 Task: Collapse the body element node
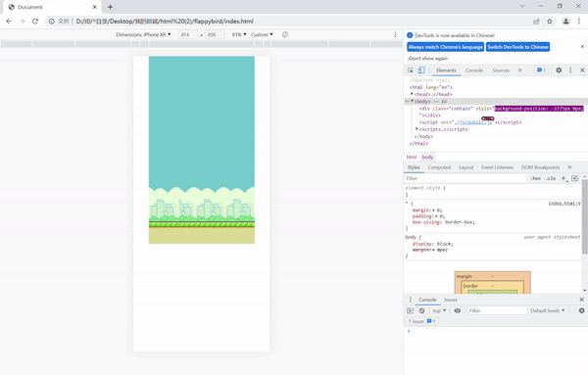(x=413, y=101)
